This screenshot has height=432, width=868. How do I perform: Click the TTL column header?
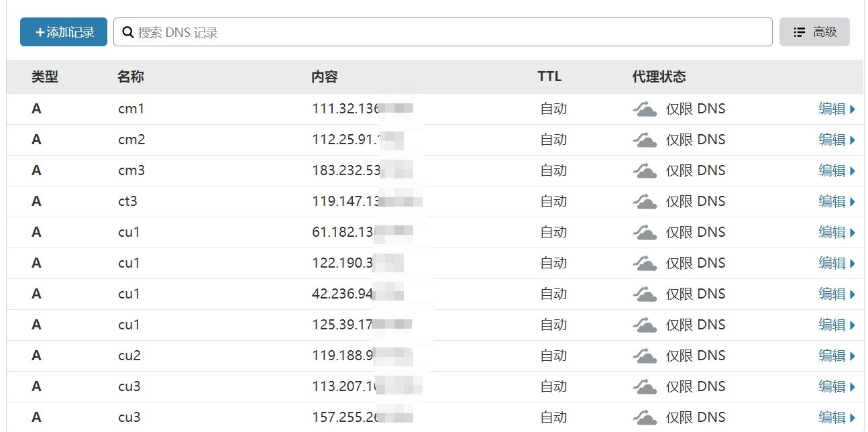point(549,77)
